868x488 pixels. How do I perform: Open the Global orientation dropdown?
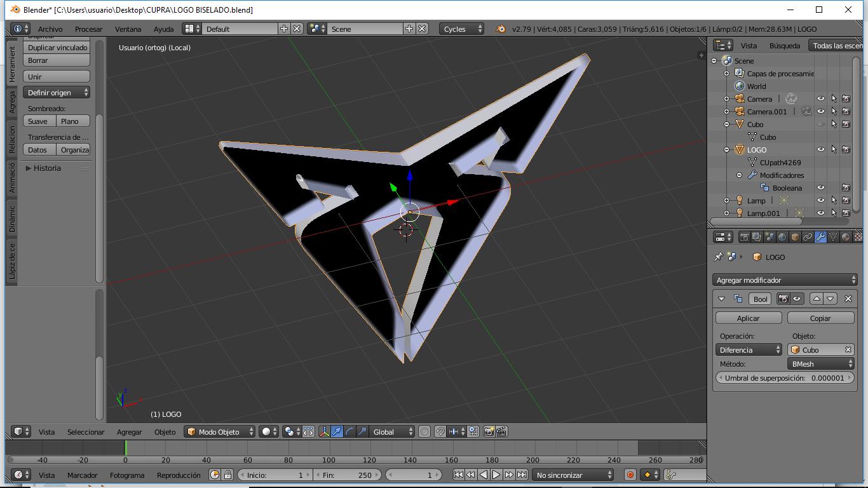tap(392, 431)
